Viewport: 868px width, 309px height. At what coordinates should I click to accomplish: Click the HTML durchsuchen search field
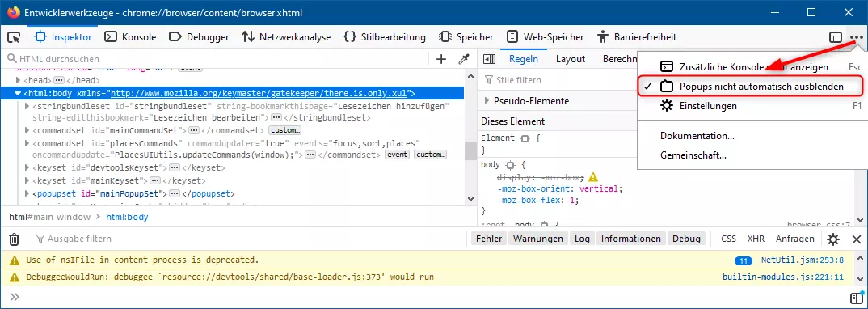tap(221, 59)
